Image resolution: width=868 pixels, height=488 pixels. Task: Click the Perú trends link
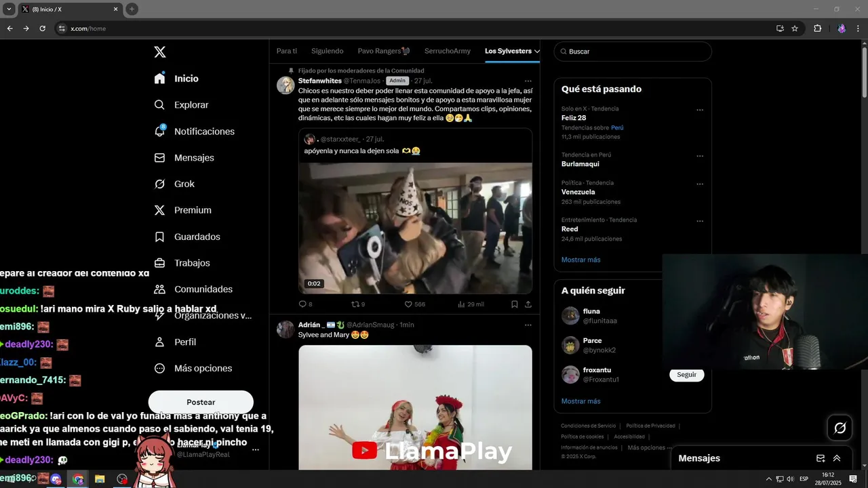(617, 127)
